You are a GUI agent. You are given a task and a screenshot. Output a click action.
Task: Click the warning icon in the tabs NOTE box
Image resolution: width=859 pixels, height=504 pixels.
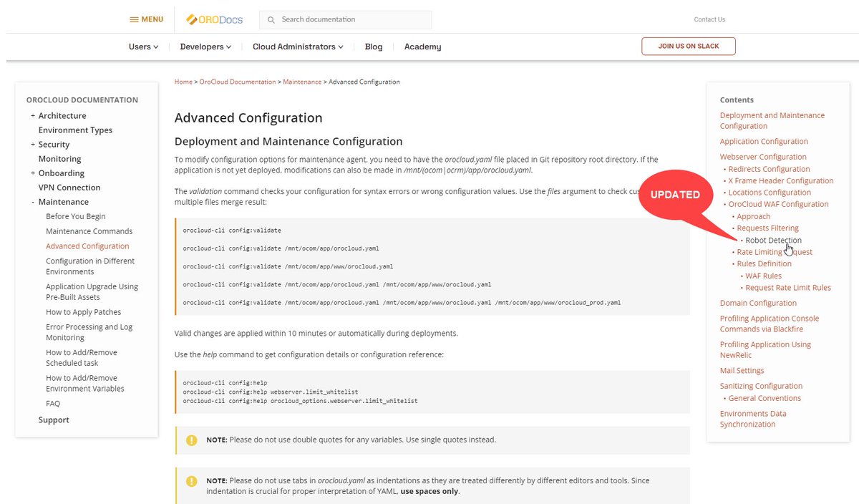coord(191,480)
